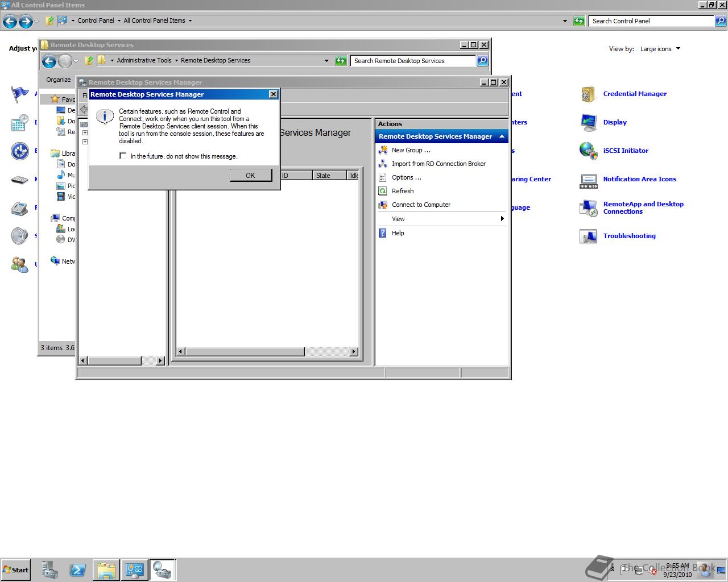Open RemoteApp and Desktop Connections icon

[588, 207]
